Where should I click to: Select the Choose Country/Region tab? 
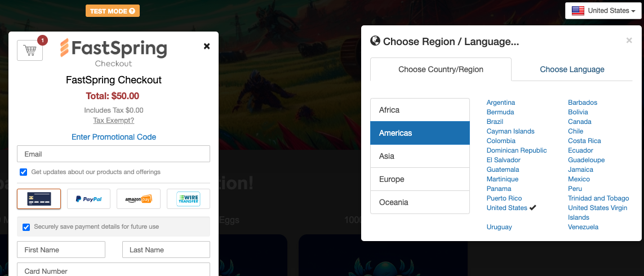click(x=441, y=69)
